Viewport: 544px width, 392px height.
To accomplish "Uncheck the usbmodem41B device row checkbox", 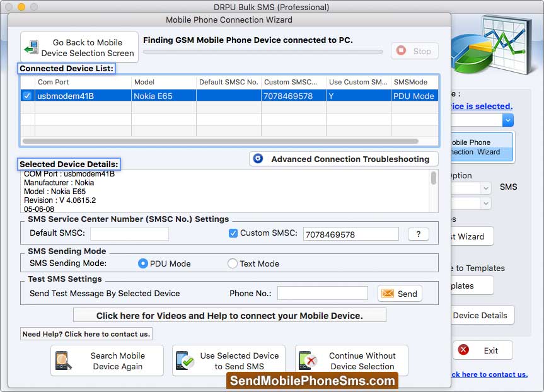I will pos(27,96).
